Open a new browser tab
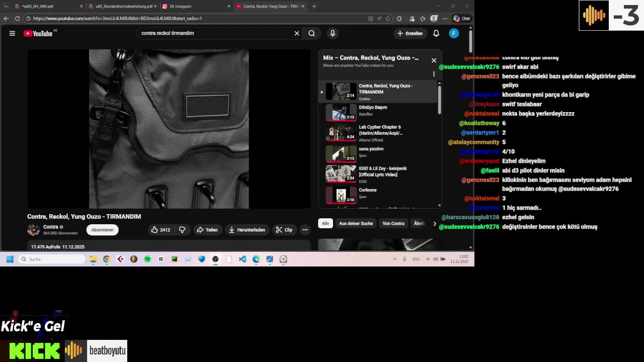Image resolution: width=644 pixels, height=362 pixels. pyautogui.click(x=314, y=6)
